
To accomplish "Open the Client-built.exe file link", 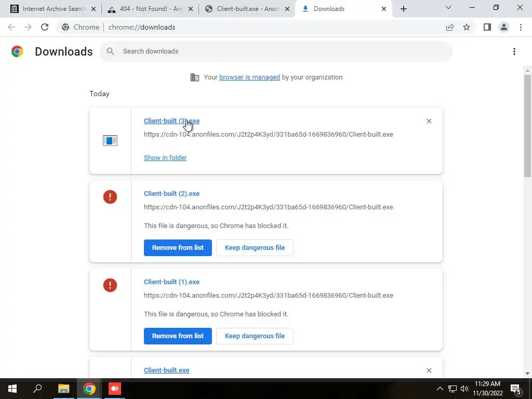I will [x=166, y=370].
